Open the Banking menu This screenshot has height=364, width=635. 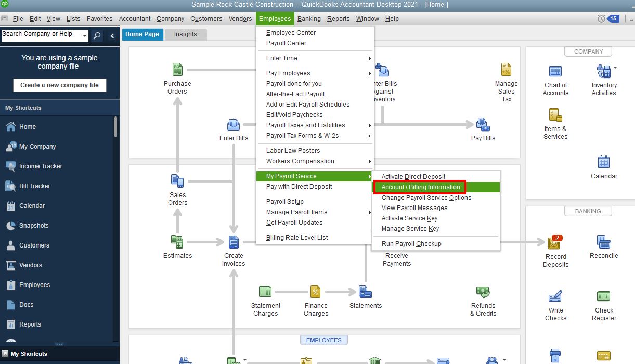coord(309,19)
